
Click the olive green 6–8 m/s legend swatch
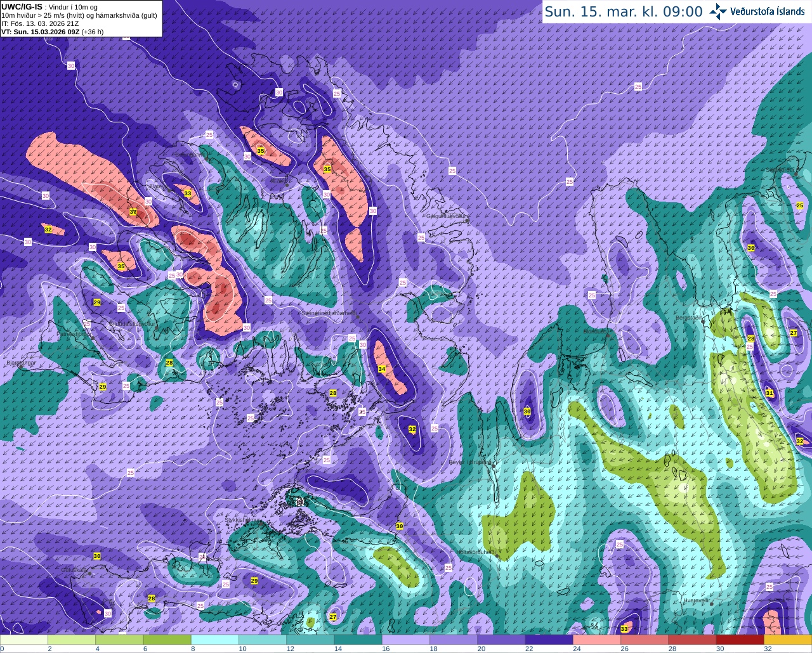pyautogui.click(x=167, y=640)
